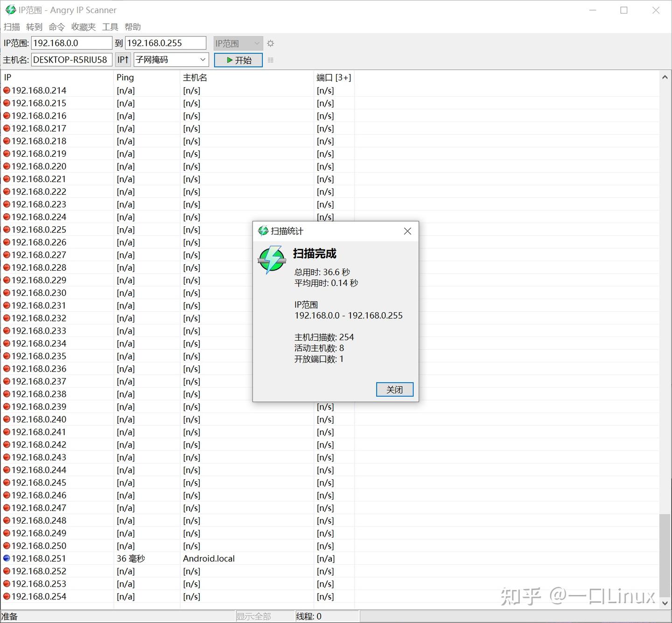Click the IP↑ button
The width and height of the screenshot is (672, 623).
pyautogui.click(x=123, y=60)
